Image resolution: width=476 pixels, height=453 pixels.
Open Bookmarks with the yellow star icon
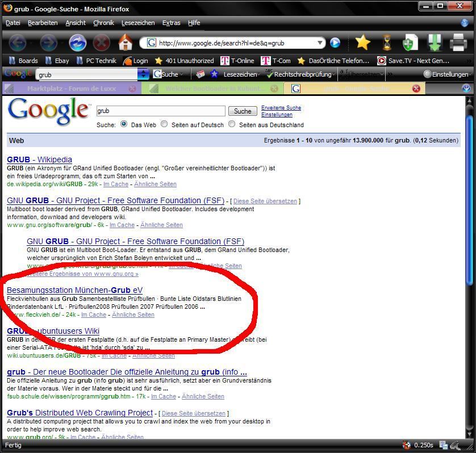point(362,43)
